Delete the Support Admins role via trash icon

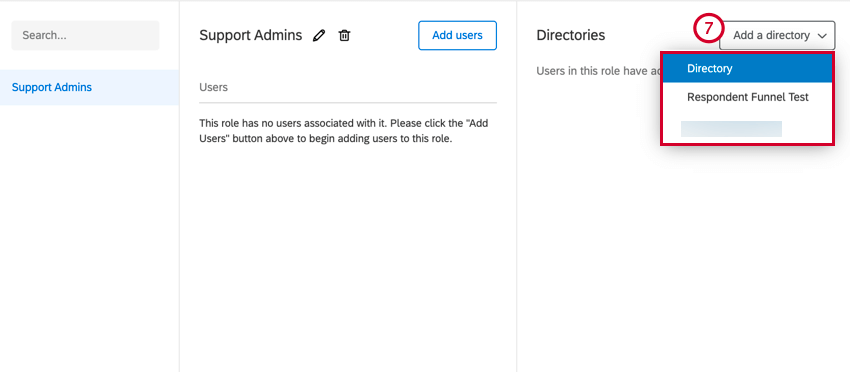pos(344,35)
